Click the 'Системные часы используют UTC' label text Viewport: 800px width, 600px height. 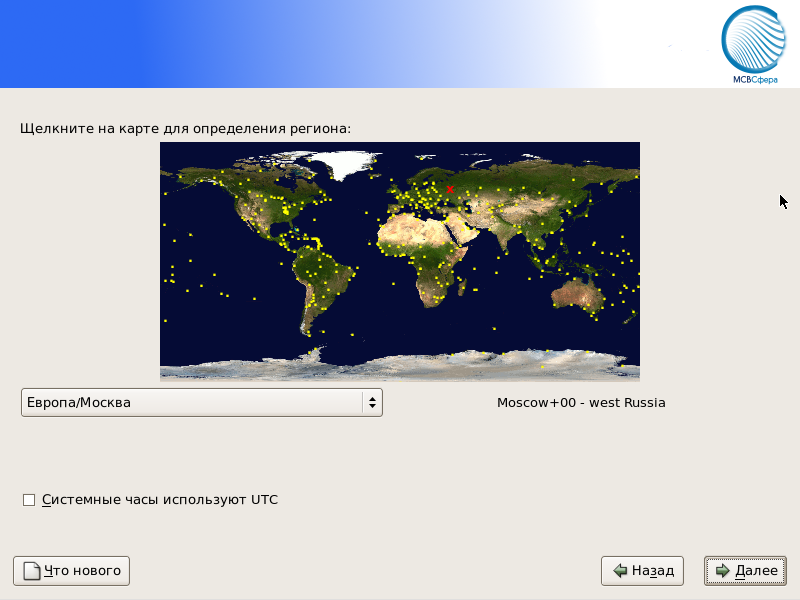click(x=160, y=499)
